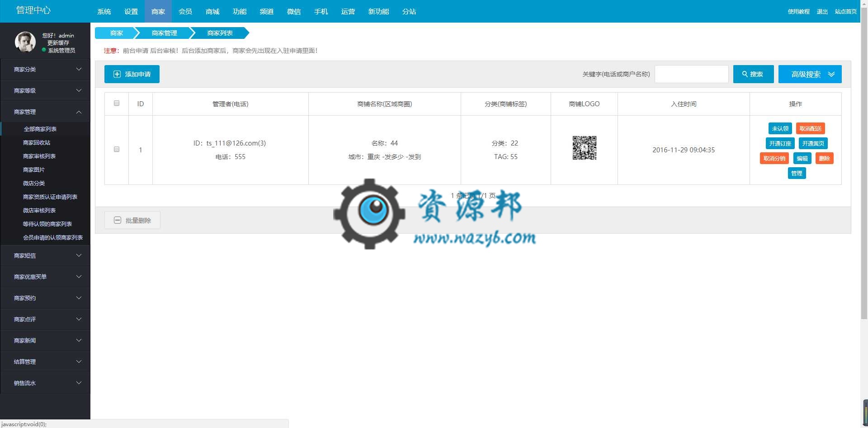The width and height of the screenshot is (868, 428).
Task: Click the 入住时间 column header
Action: 684,104
